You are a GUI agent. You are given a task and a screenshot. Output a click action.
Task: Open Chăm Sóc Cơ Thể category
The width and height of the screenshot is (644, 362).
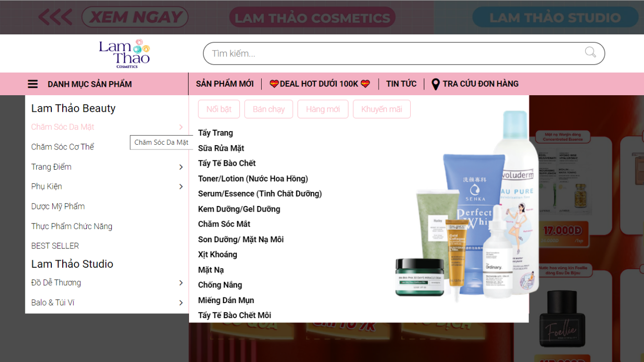pos(63,147)
